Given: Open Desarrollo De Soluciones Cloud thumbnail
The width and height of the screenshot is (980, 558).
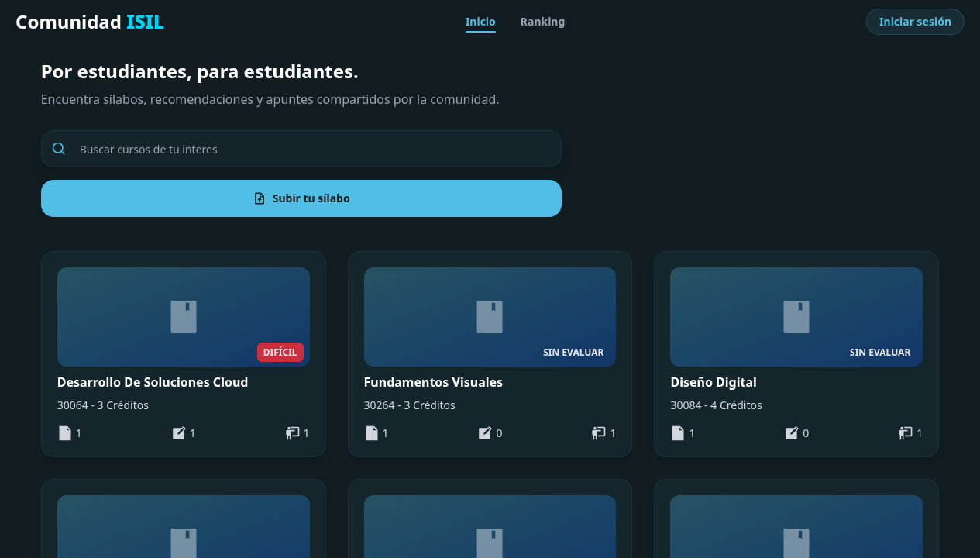Looking at the screenshot, I should coord(184,317).
